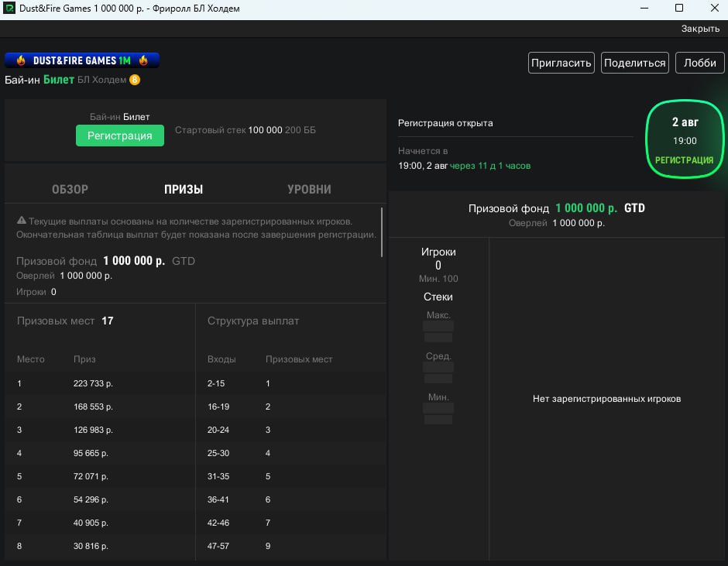Select prize 223 733 р. for place 1
728x566 pixels.
click(93, 383)
